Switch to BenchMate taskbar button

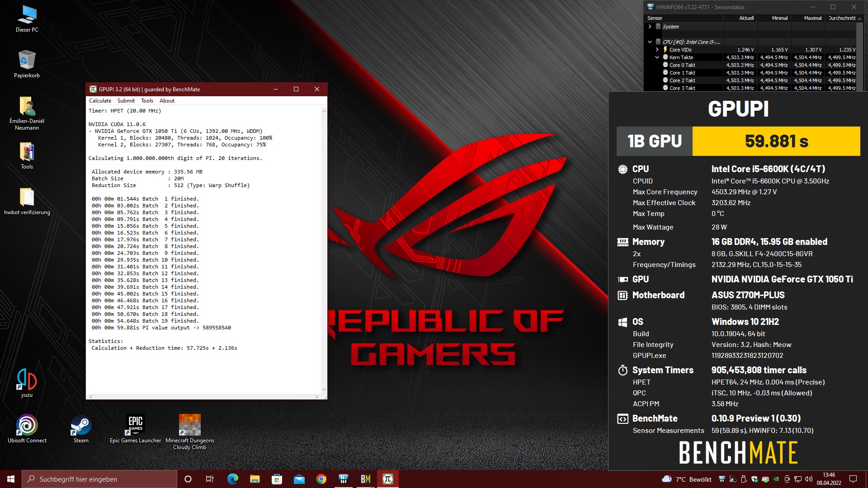tap(365, 479)
